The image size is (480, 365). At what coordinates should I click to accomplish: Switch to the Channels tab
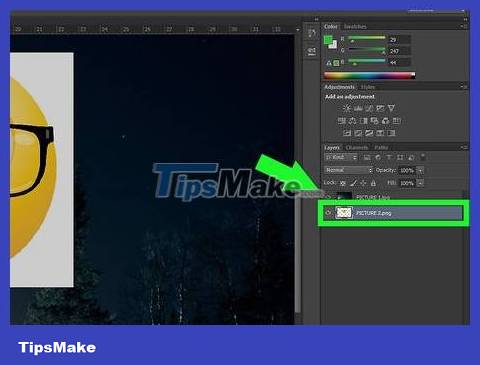pos(357,147)
